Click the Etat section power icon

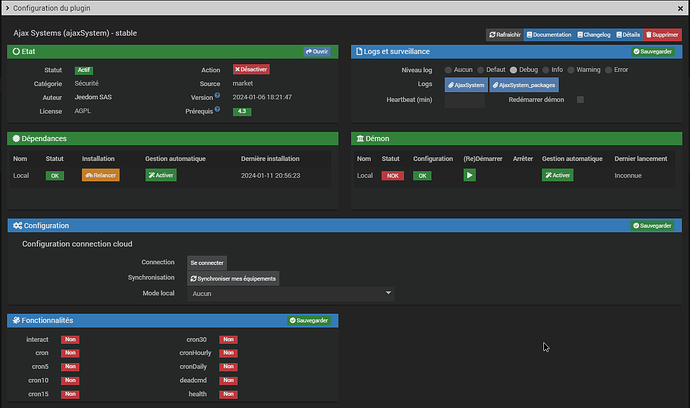(16, 51)
